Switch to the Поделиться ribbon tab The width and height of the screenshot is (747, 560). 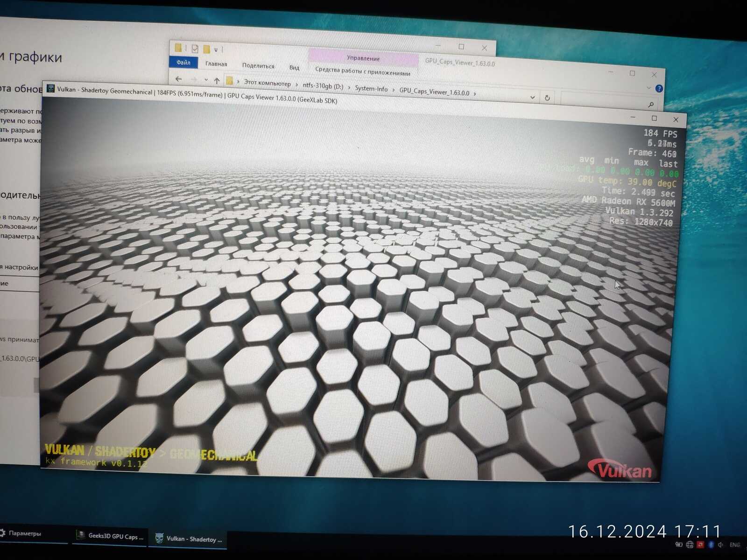point(258,66)
